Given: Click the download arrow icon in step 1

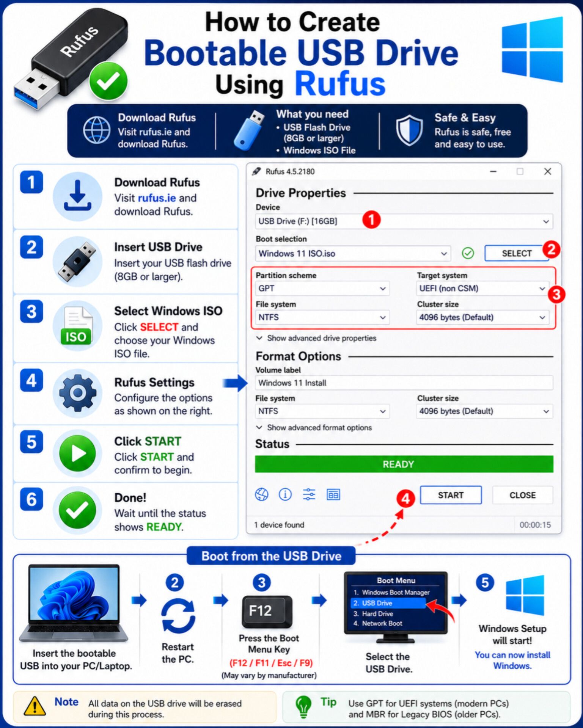Looking at the screenshot, I should pos(77,196).
